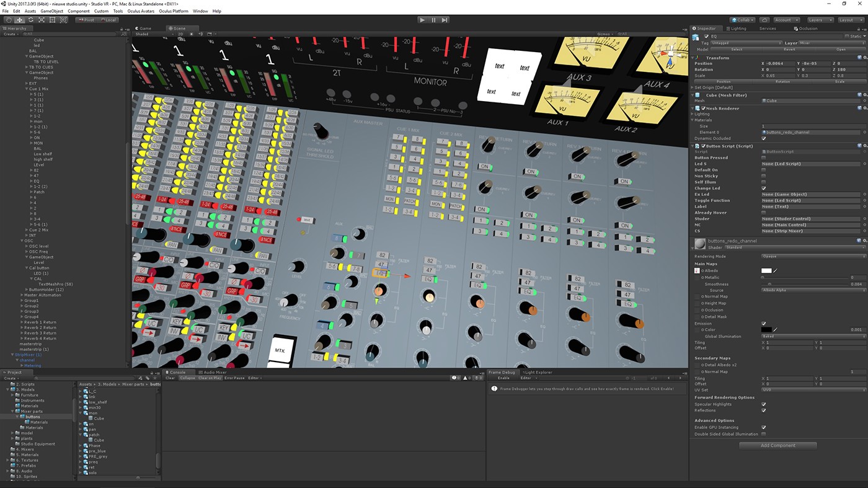Select the Move tool in toolbar
The width and height of the screenshot is (868, 488).
tap(19, 20)
